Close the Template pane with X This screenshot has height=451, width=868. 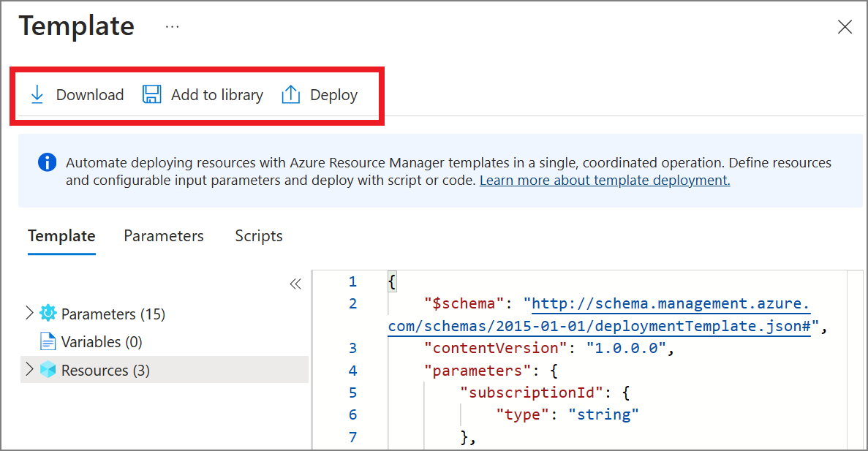(x=845, y=27)
